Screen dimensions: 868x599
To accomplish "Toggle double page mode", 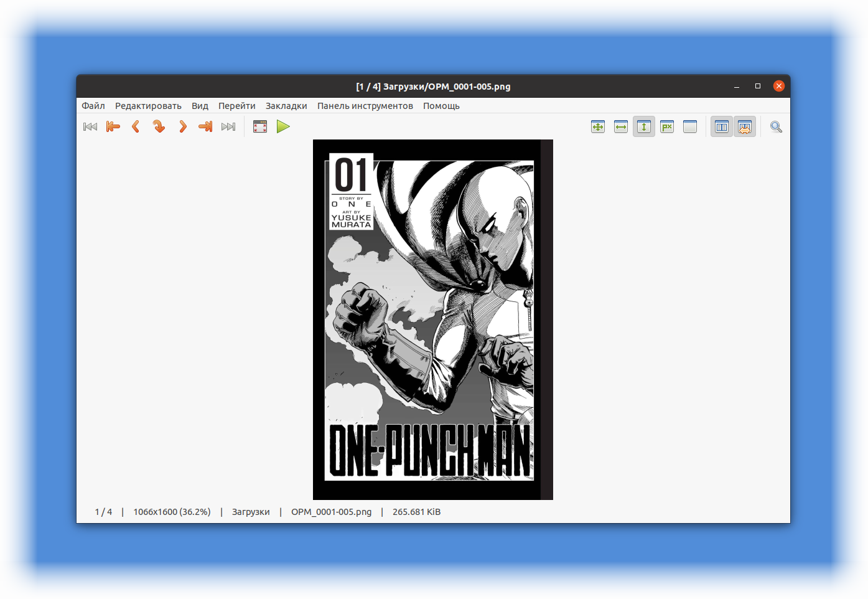I will tap(722, 127).
